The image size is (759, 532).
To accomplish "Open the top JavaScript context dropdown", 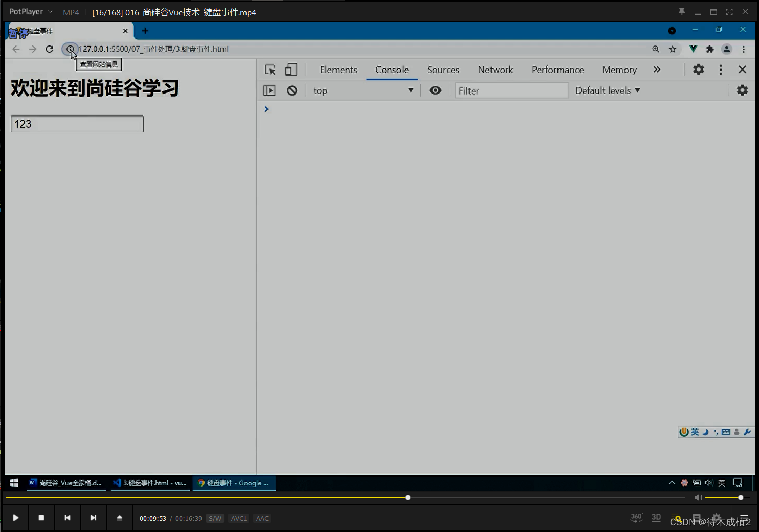I will (363, 90).
